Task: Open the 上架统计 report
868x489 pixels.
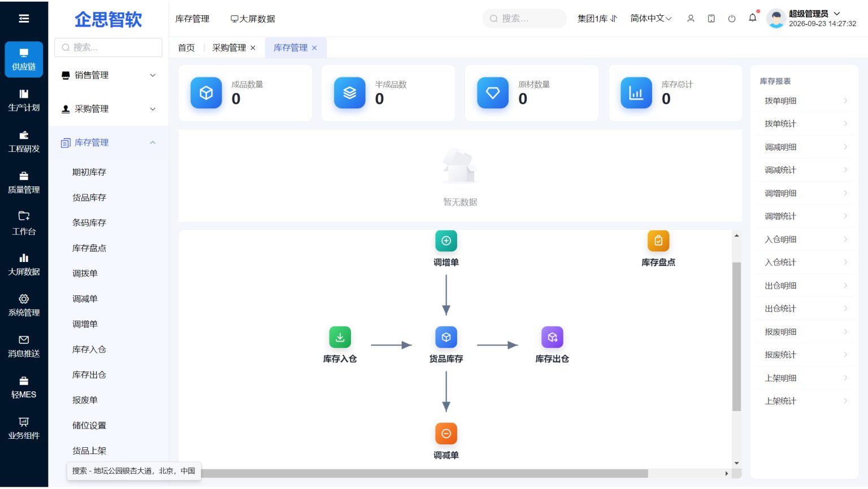Action: click(805, 401)
